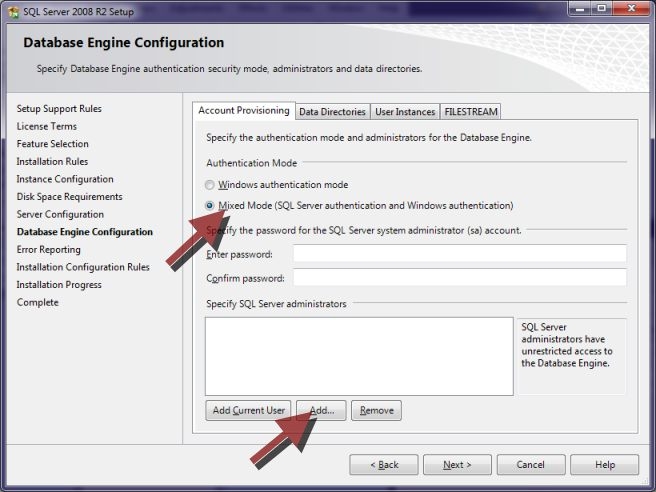Click the Remove button
Viewport: 656px width, 492px height.
[377, 410]
